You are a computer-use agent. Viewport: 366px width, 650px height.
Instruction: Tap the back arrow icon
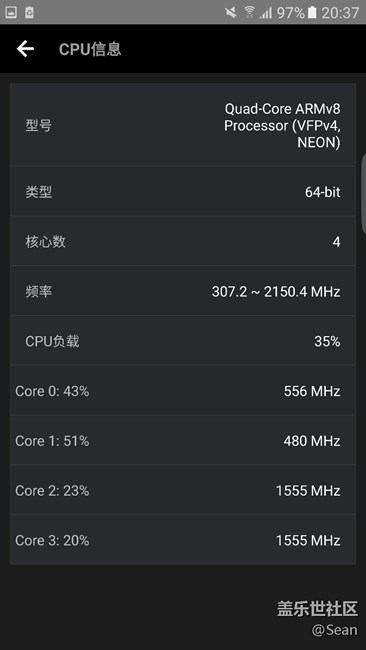point(25,49)
